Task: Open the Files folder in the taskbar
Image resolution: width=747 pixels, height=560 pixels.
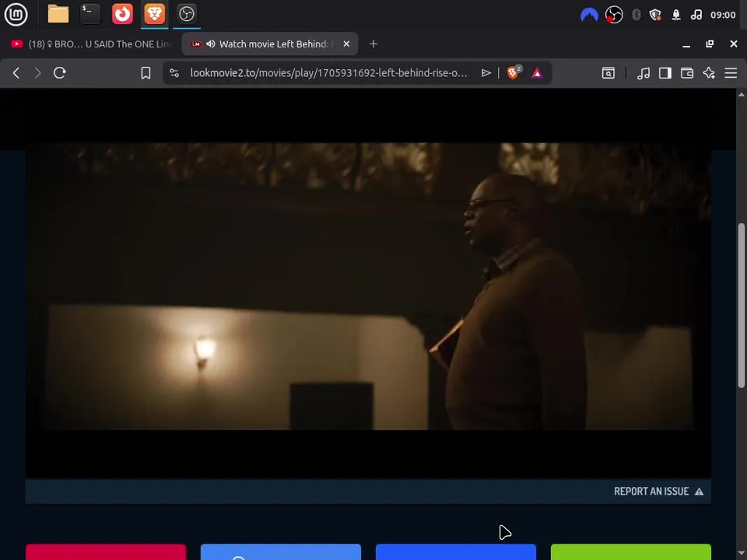Action: click(58, 14)
